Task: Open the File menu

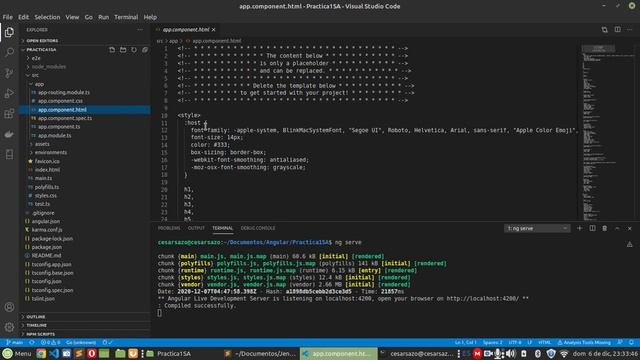Action: click(x=8, y=17)
